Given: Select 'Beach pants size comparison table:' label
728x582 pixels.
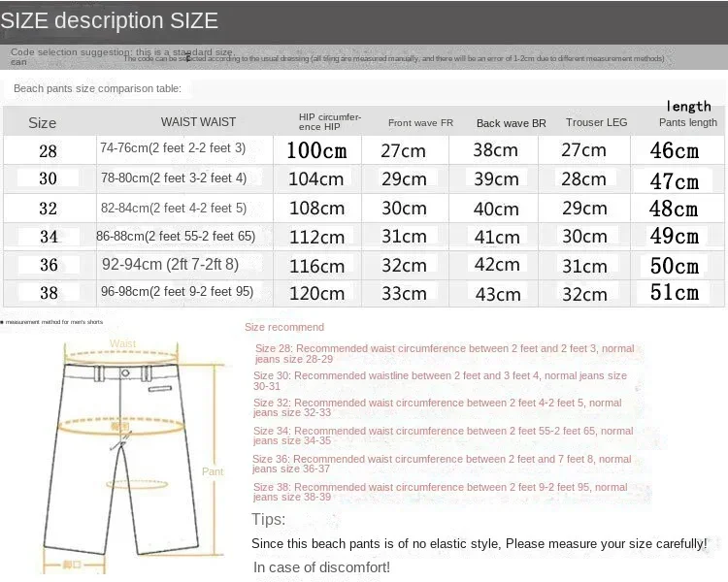Looking at the screenshot, I should 97,88.
